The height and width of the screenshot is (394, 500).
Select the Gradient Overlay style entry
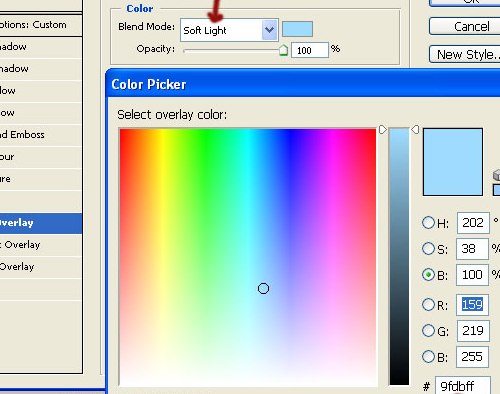click(x=41, y=245)
